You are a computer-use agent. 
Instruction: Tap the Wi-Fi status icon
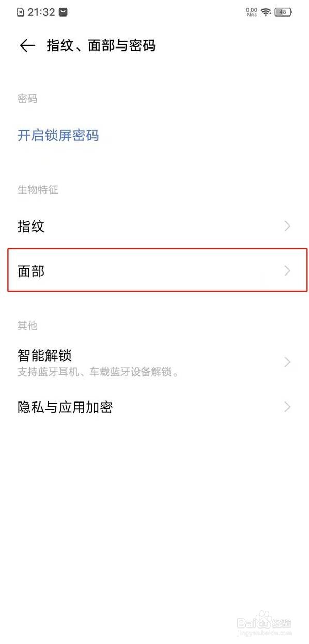[266, 12]
